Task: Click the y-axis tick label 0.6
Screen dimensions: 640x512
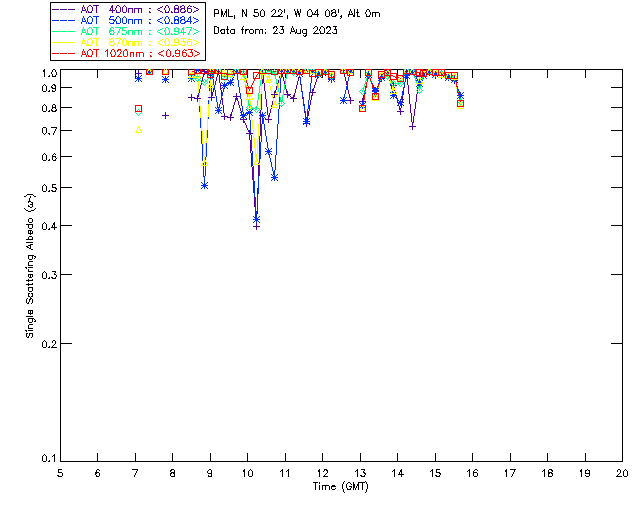Action: tap(49, 157)
